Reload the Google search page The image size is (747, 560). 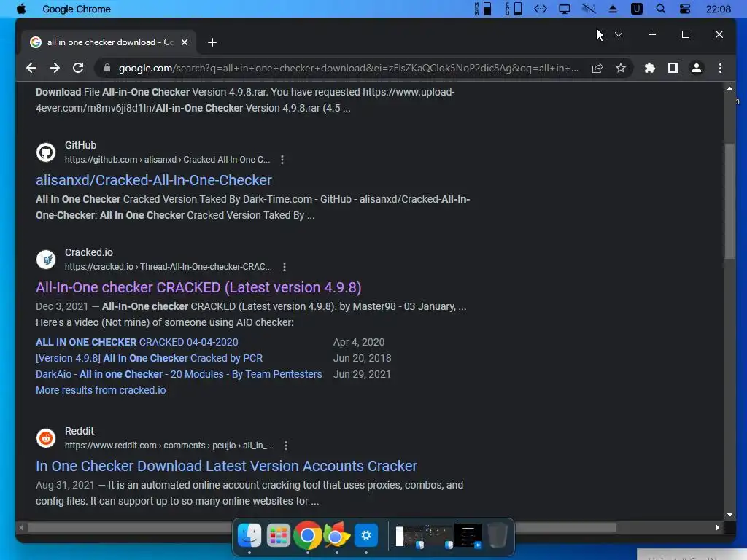click(x=78, y=68)
